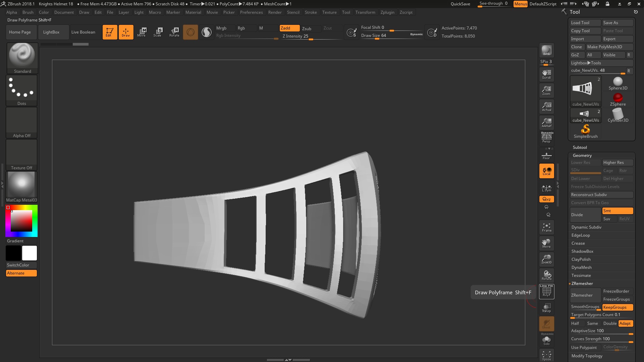Select the Rotate transform icon
This screenshot has height=362, width=644.
(174, 32)
